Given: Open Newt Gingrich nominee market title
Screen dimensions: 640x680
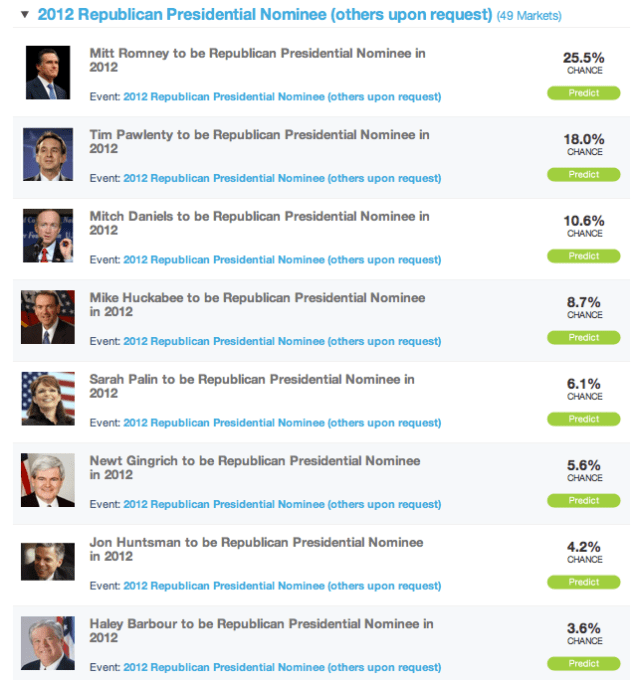Looking at the screenshot, I should [x=255, y=467].
